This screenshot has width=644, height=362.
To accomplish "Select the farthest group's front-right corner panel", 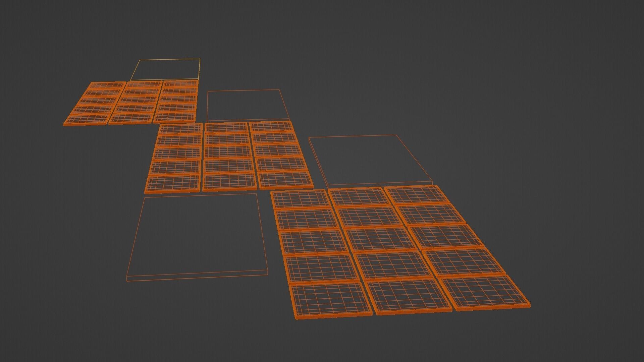I will pos(174,116).
